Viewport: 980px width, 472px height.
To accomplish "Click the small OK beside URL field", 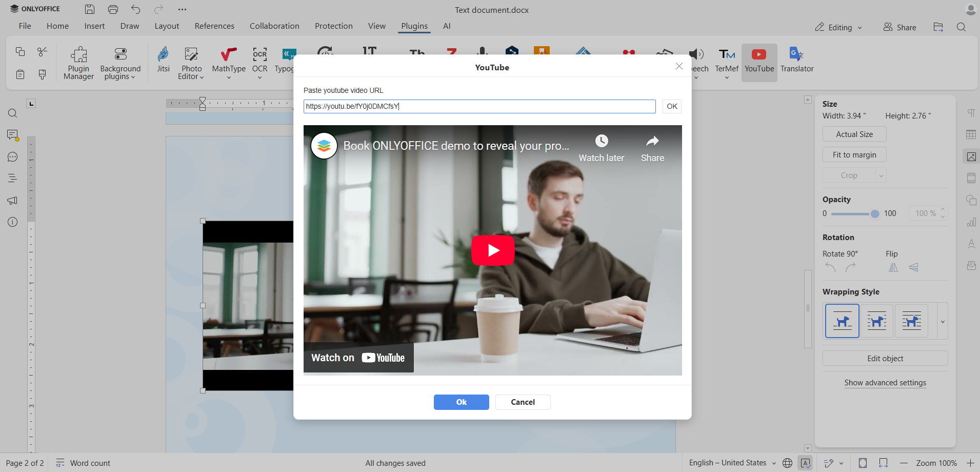I will (x=672, y=106).
